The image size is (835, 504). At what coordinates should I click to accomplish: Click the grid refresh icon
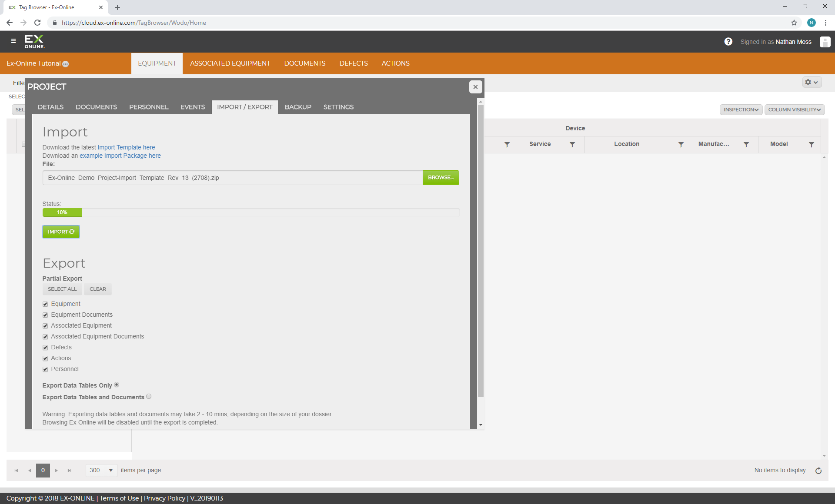pyautogui.click(x=818, y=471)
